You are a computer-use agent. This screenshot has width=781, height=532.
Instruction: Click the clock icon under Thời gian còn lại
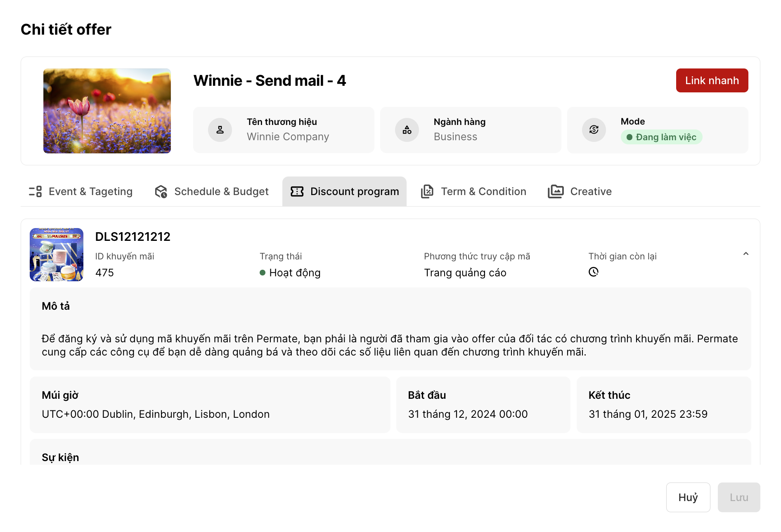pyautogui.click(x=594, y=272)
